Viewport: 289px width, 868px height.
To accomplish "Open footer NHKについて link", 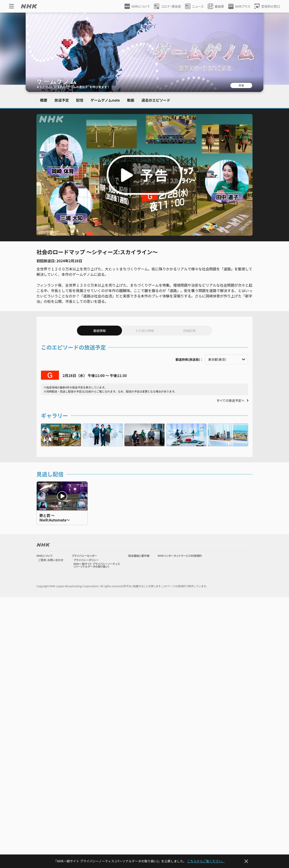I will 44,556.
